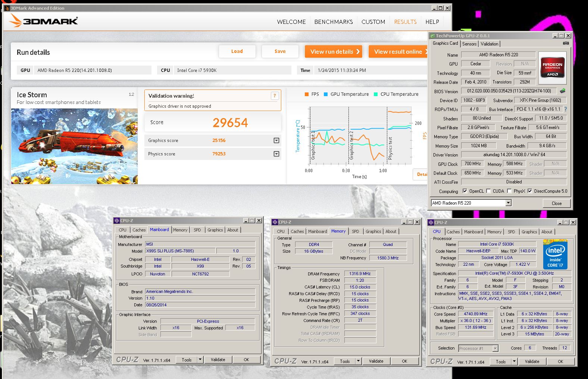Open the HELP section in 3DMark

click(432, 22)
